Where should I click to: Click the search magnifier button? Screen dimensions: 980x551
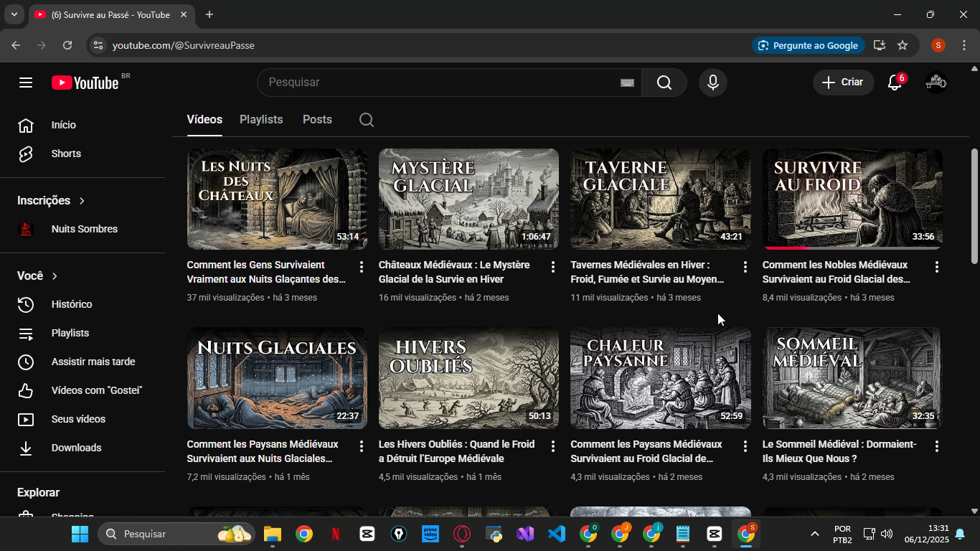click(x=664, y=83)
